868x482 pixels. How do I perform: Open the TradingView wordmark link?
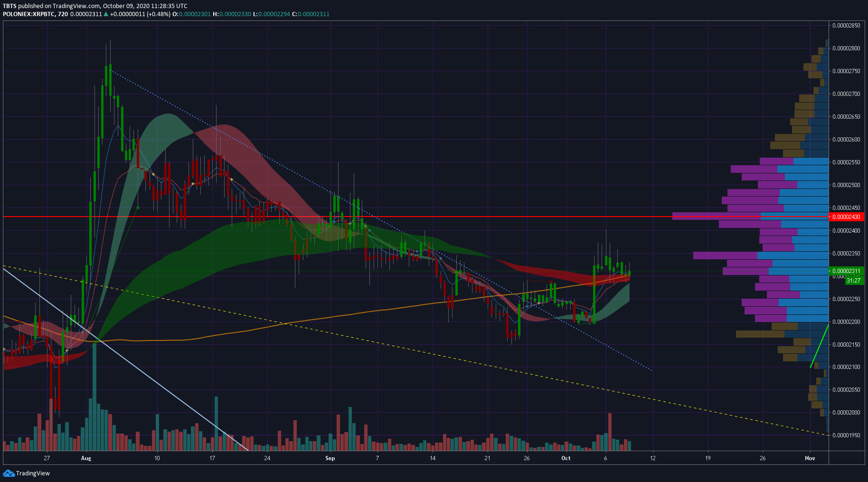point(33,473)
